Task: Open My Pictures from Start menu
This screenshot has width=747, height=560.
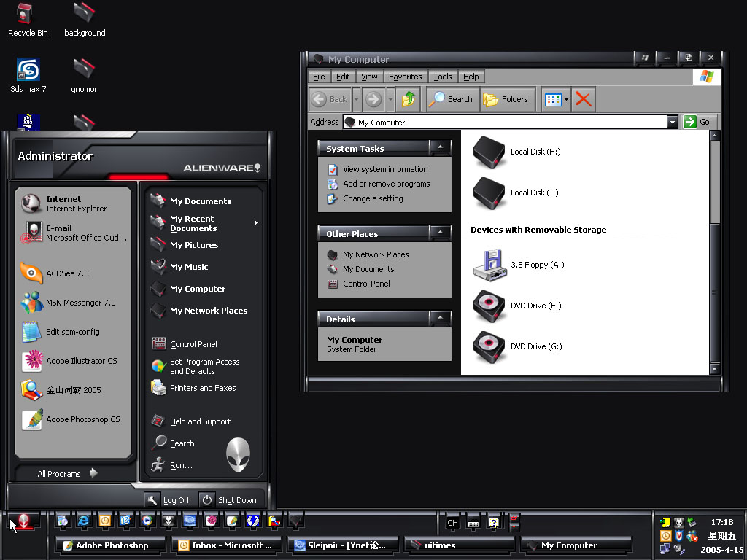Action: coord(204,245)
